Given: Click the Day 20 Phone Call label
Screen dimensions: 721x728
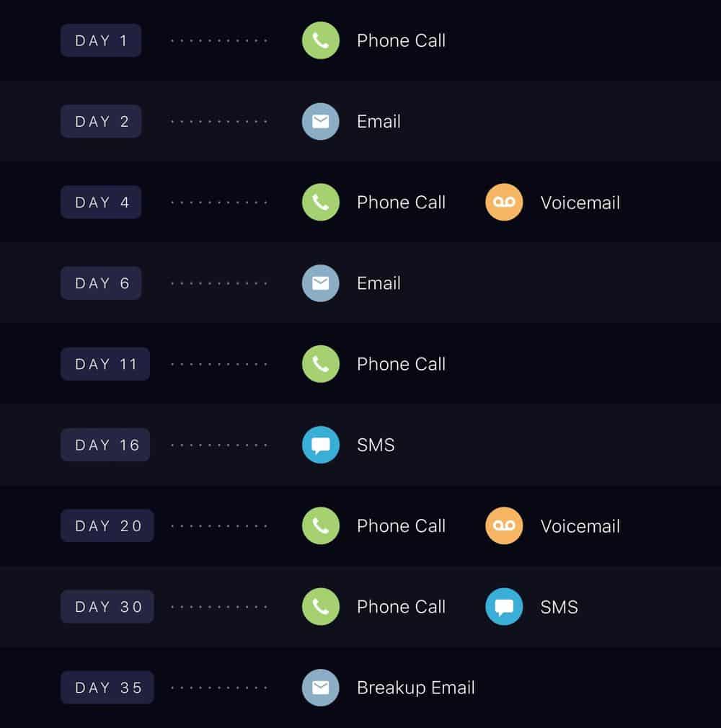Looking at the screenshot, I should point(402,526).
